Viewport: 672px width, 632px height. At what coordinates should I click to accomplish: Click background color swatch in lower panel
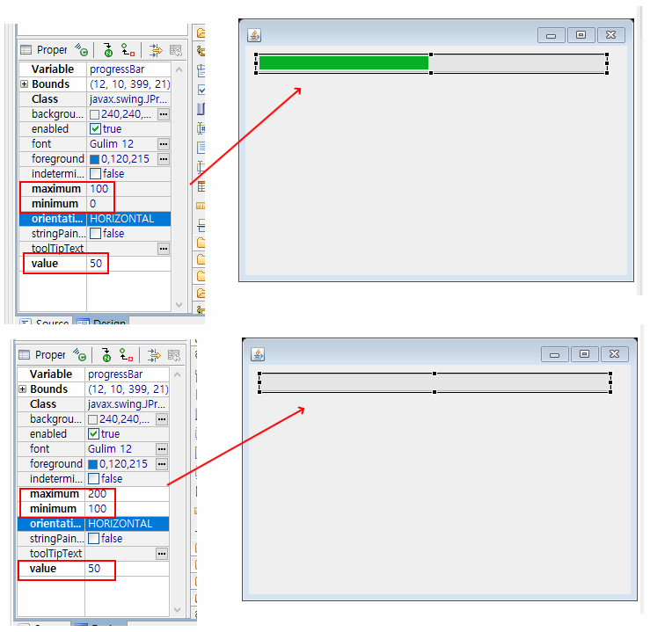(x=92, y=419)
